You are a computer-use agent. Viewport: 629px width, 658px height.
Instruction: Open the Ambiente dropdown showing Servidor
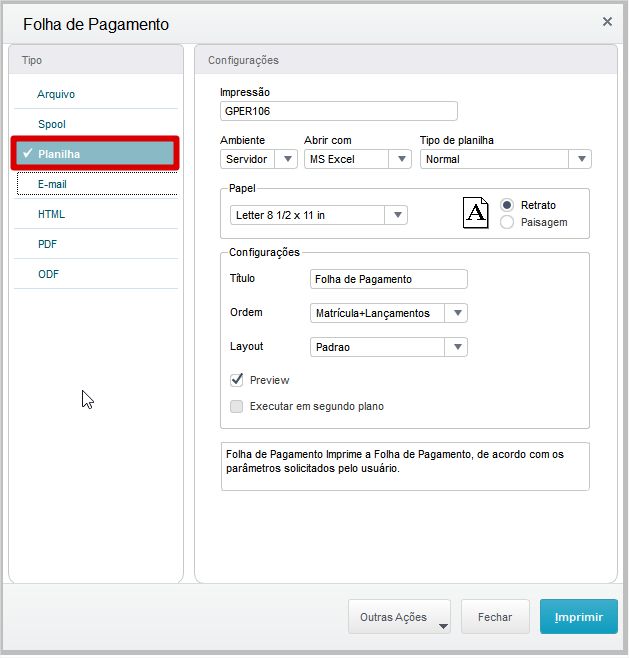(259, 159)
